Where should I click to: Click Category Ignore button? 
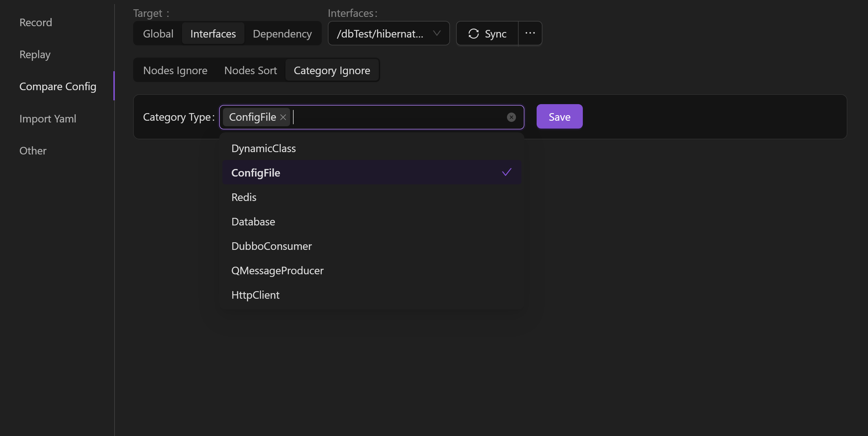(x=331, y=70)
